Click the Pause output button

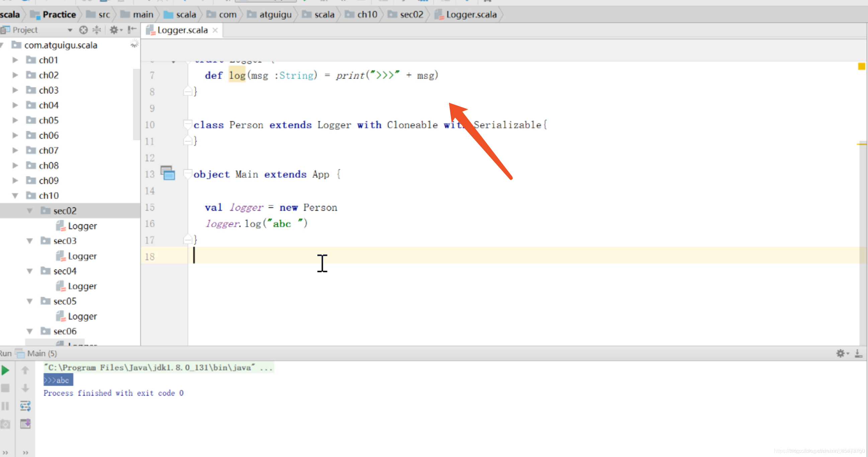pyautogui.click(x=5, y=406)
